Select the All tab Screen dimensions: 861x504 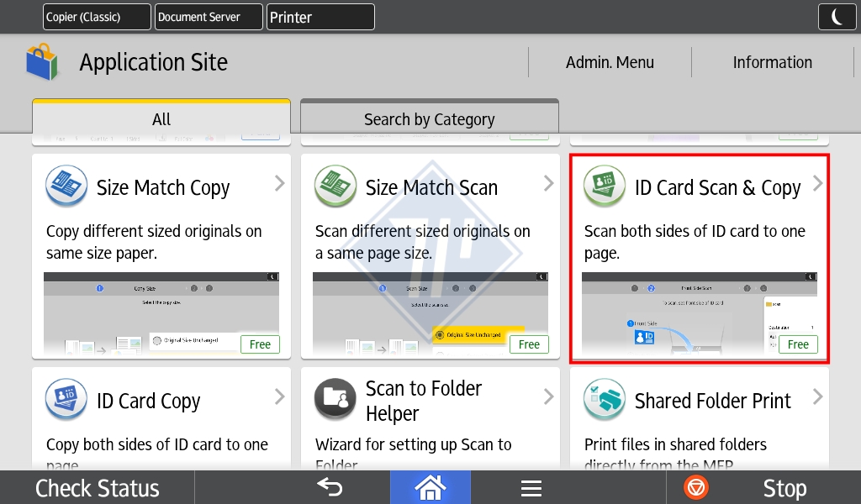click(x=161, y=118)
